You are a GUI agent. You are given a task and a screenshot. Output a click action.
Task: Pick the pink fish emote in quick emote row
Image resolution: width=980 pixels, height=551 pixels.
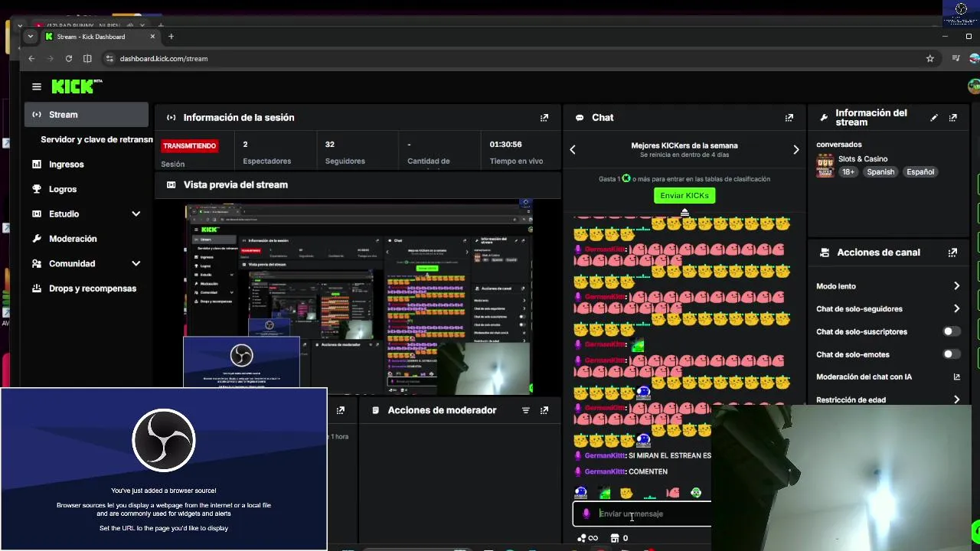(673, 493)
